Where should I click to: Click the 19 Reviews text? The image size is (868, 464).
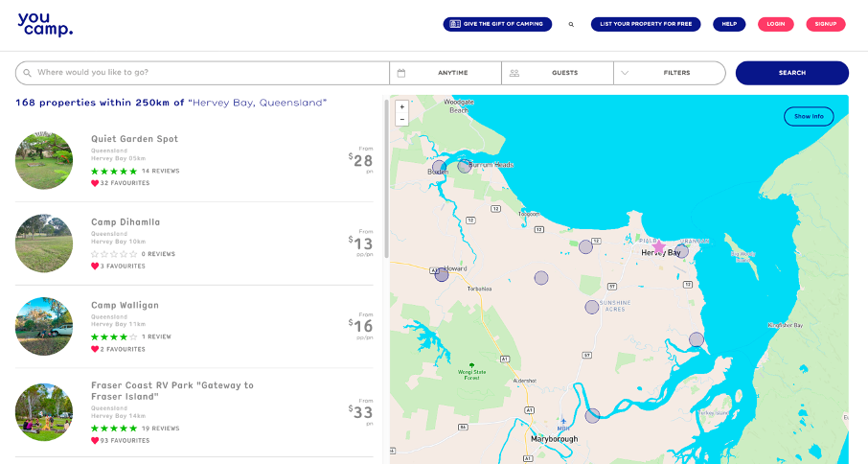coord(161,429)
